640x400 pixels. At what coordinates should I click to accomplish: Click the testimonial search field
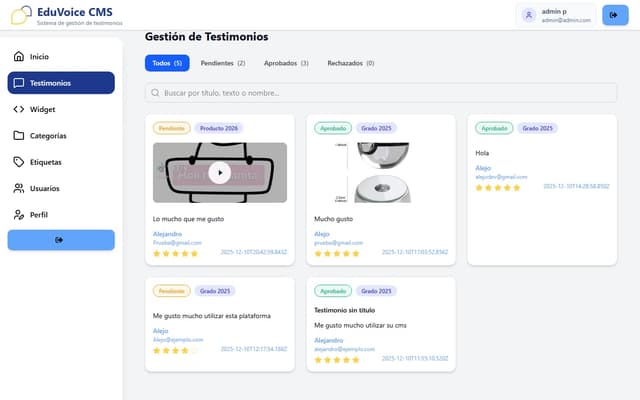pos(380,93)
